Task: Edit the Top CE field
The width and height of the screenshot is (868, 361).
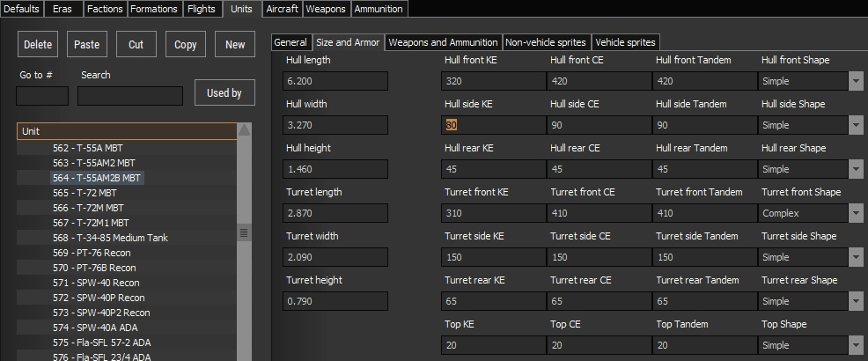Action: click(x=599, y=345)
